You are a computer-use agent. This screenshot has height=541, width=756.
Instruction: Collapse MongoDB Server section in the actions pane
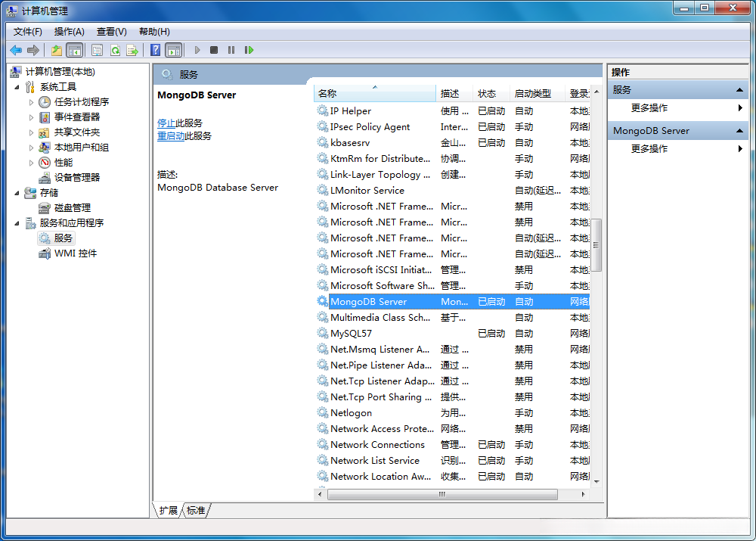[739, 131]
